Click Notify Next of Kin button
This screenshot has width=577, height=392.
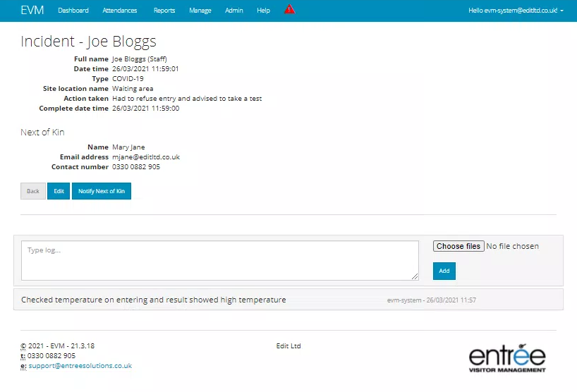click(102, 191)
